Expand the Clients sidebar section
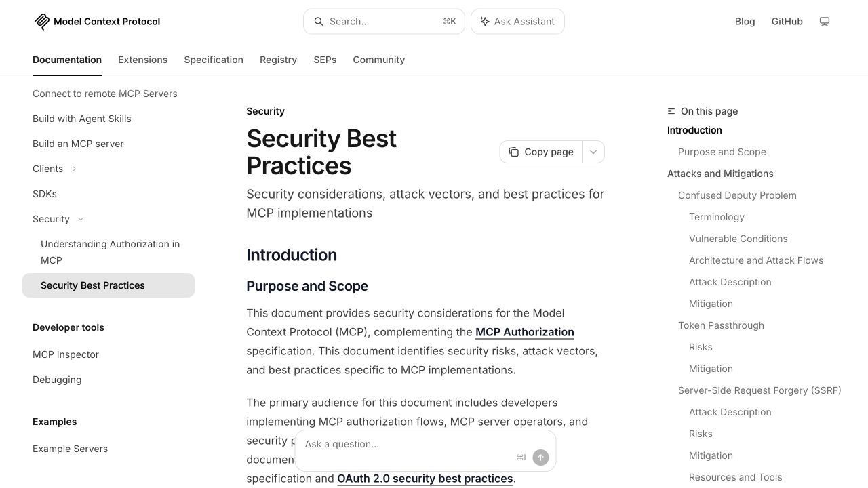This screenshot has width=868, height=488. pos(74,169)
